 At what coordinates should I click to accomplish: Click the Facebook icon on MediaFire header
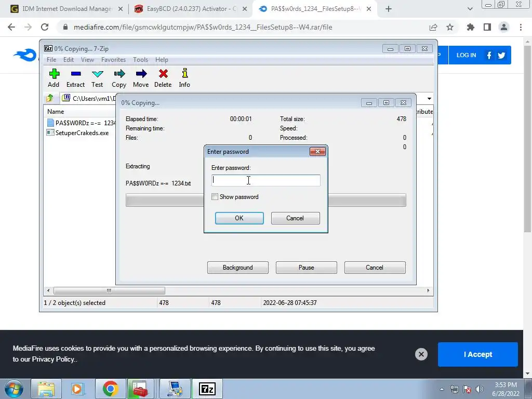click(489, 55)
